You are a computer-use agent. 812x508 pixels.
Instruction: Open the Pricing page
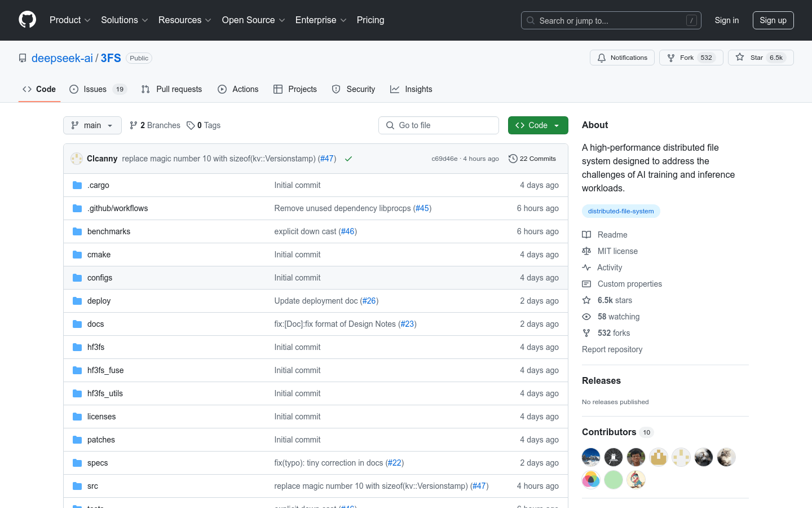(x=370, y=20)
